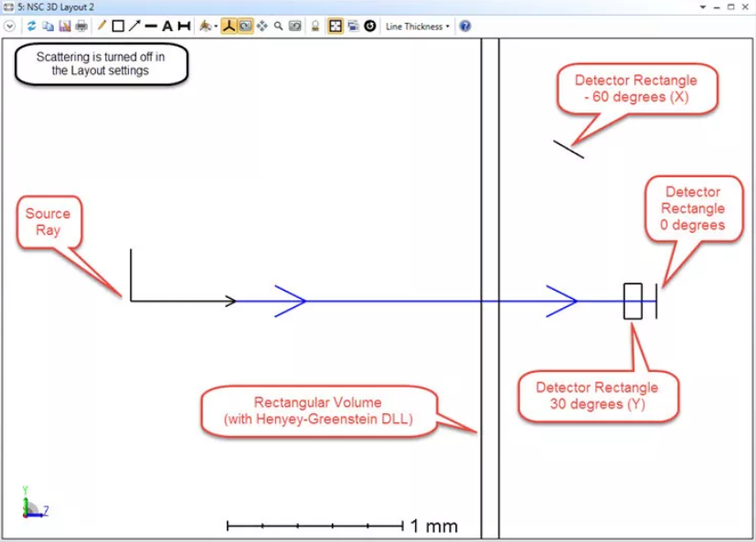
Task: Click the Refresh/update layout icon
Action: (31, 27)
